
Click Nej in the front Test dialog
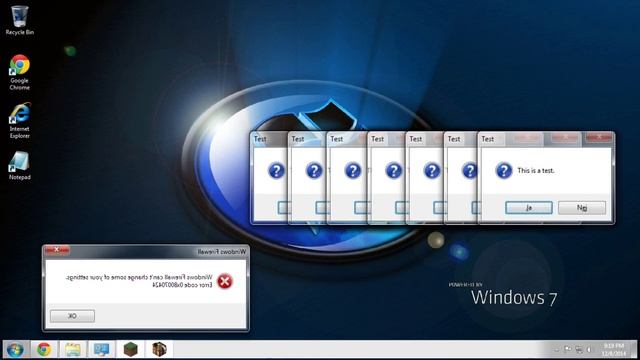pos(582,208)
